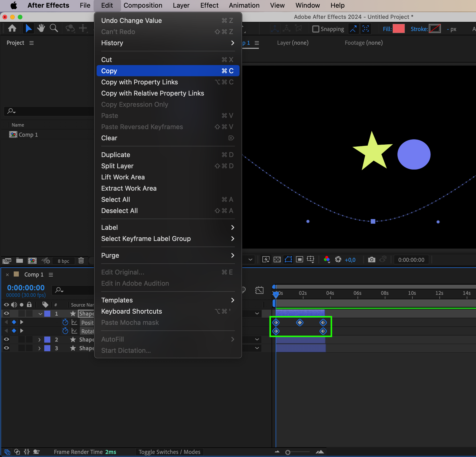Click the trash delete icon in Project panel
This screenshot has width=476, height=457.
click(x=81, y=261)
